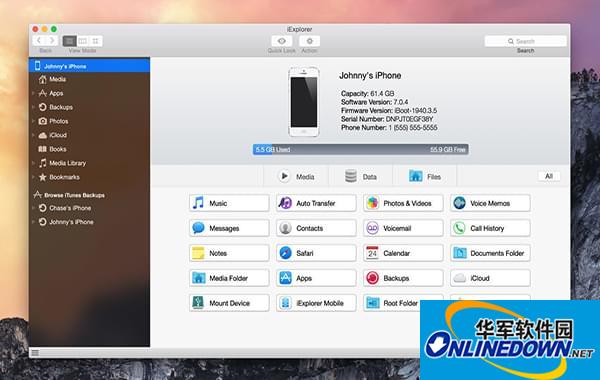Image resolution: width=600 pixels, height=380 pixels.
Task: Open Contacts
Action: (316, 228)
